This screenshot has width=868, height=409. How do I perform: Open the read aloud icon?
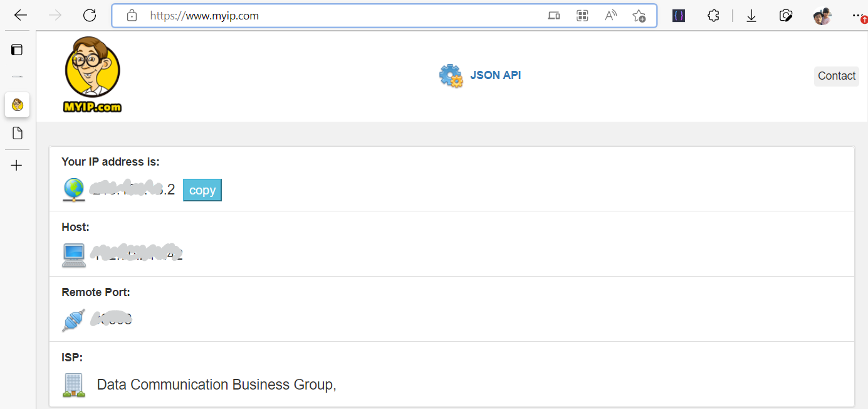pyautogui.click(x=610, y=16)
